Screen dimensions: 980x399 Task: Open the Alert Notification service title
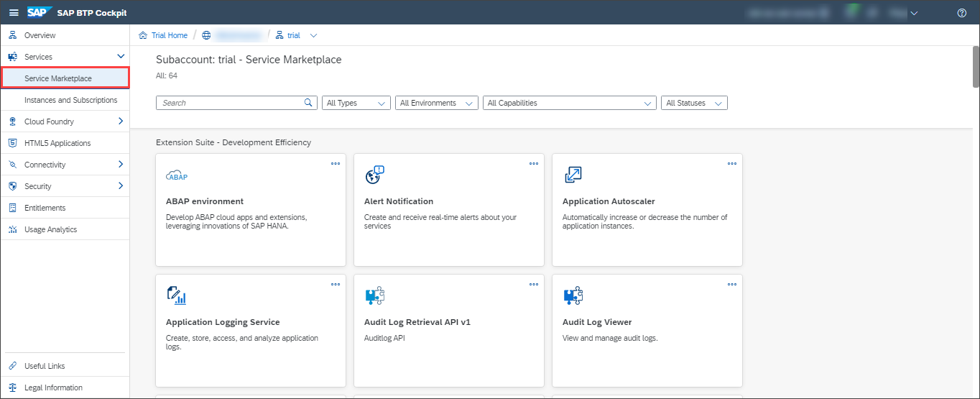click(x=399, y=201)
